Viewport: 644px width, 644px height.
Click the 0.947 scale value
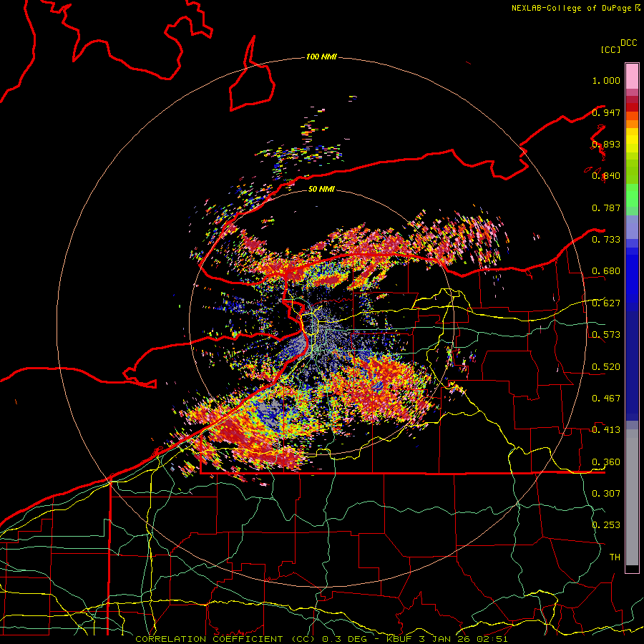606,112
